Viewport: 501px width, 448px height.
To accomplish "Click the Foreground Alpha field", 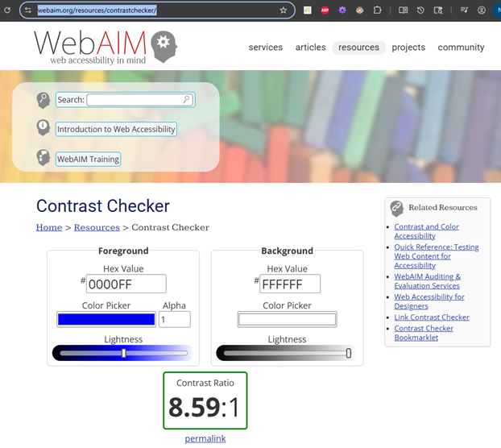I will (x=175, y=320).
